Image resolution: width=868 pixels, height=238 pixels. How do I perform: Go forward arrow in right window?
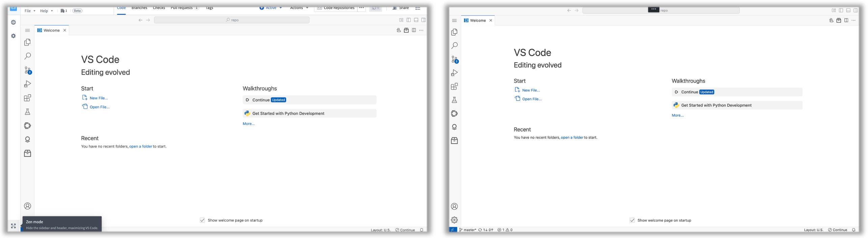point(577,10)
